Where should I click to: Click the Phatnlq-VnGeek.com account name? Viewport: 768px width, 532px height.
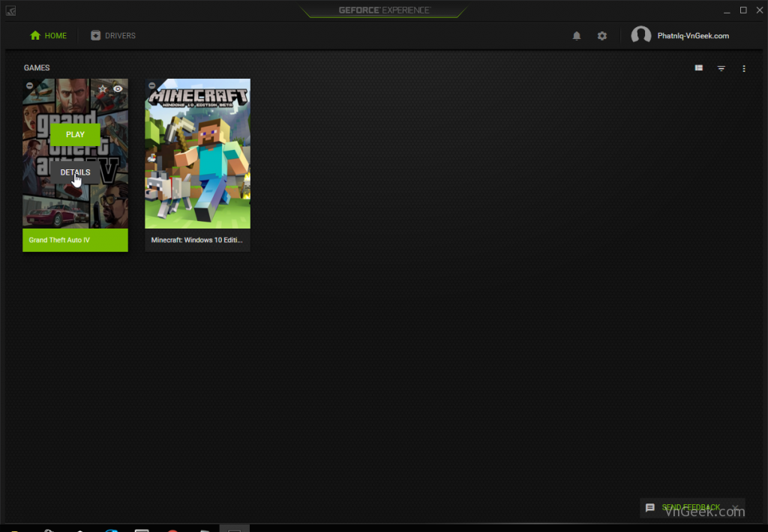pyautogui.click(x=693, y=36)
